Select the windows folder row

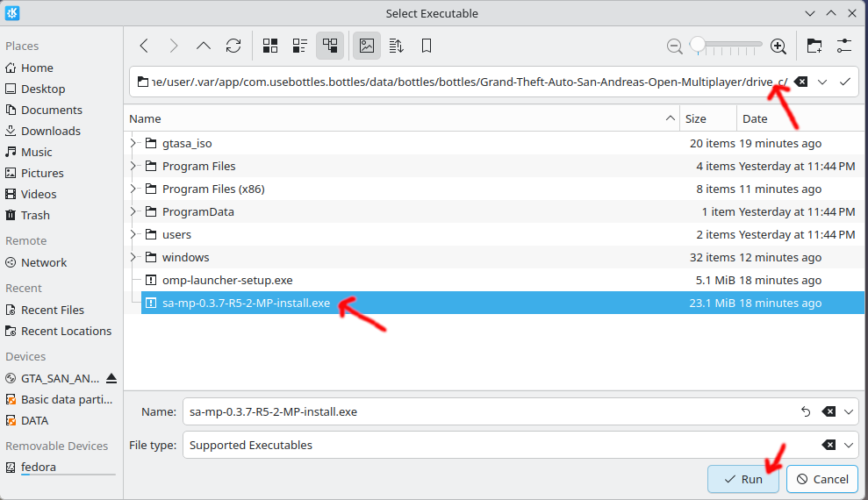(503, 257)
